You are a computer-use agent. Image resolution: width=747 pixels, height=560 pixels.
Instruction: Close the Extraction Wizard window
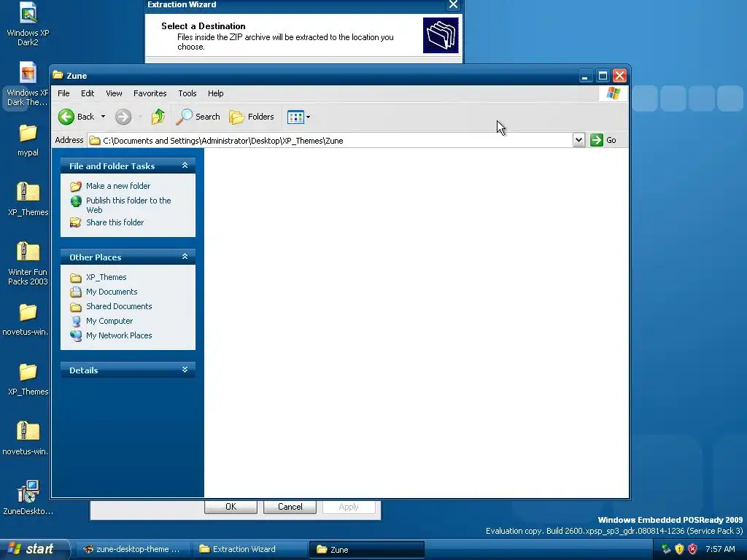click(453, 5)
